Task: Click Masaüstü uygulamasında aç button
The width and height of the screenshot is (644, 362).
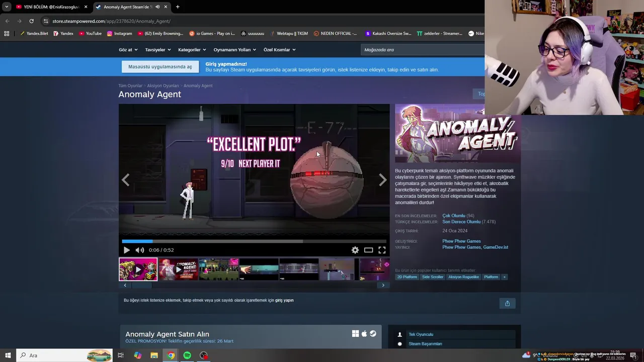Action: click(x=160, y=67)
